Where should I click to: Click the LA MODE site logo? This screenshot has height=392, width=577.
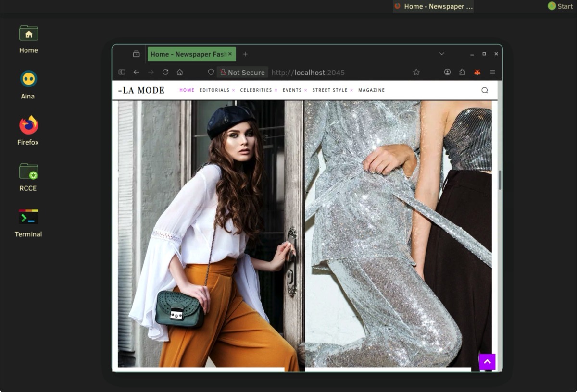pos(141,90)
